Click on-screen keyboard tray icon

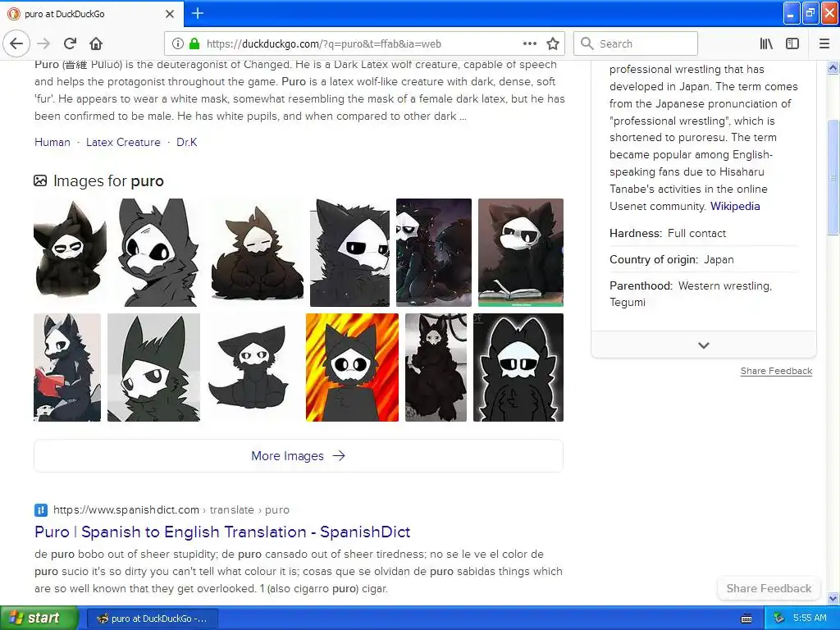[x=746, y=619]
